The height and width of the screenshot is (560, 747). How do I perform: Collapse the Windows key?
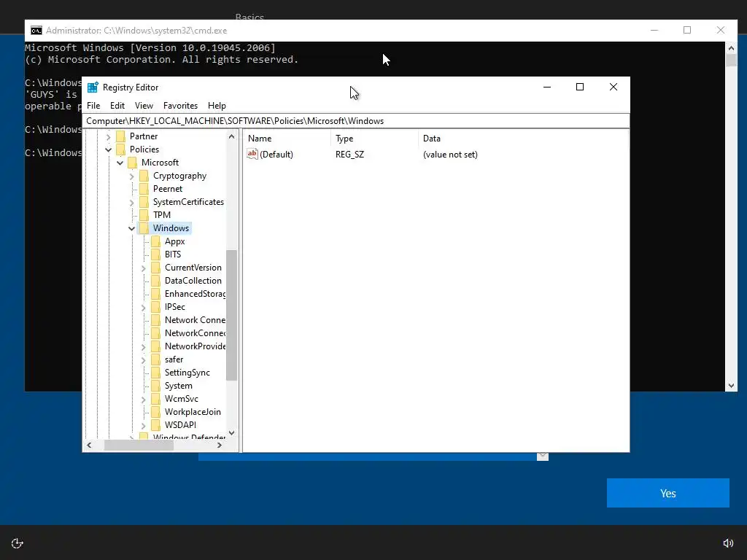click(x=131, y=228)
